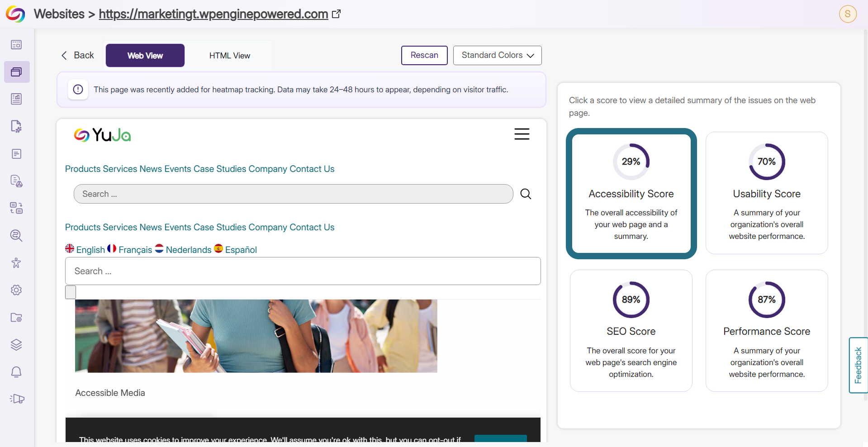Open the accessibility figure icon in sidebar
Screen dimensions: 868x447
click(16, 263)
